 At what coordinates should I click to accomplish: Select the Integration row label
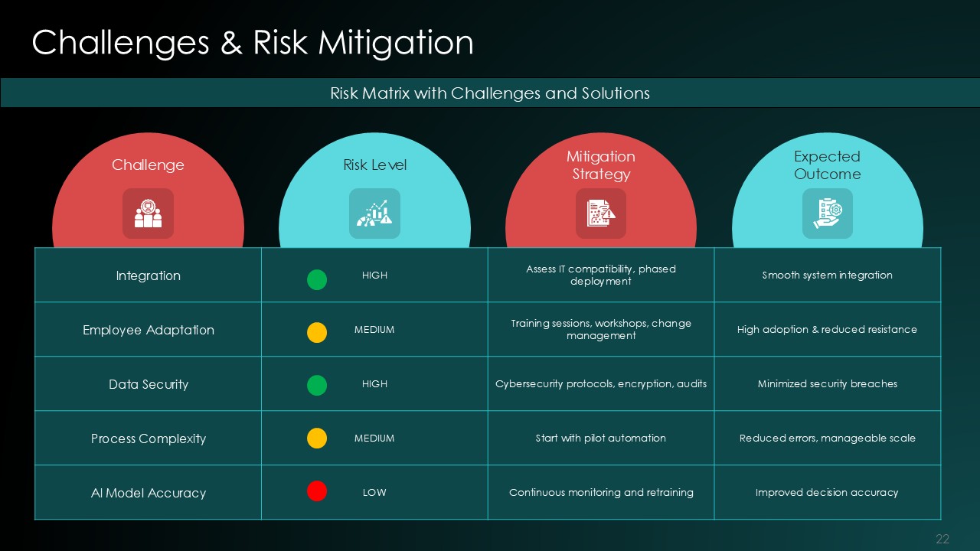coord(148,275)
